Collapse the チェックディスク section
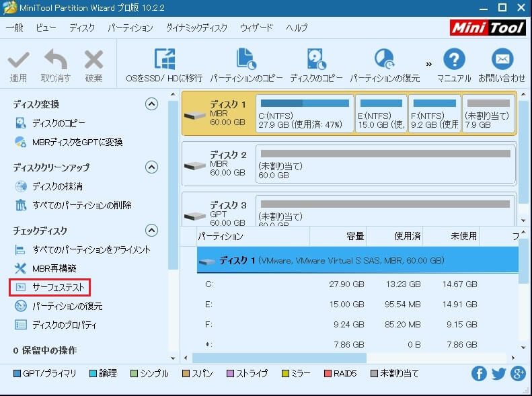The image size is (532, 396). (151, 230)
